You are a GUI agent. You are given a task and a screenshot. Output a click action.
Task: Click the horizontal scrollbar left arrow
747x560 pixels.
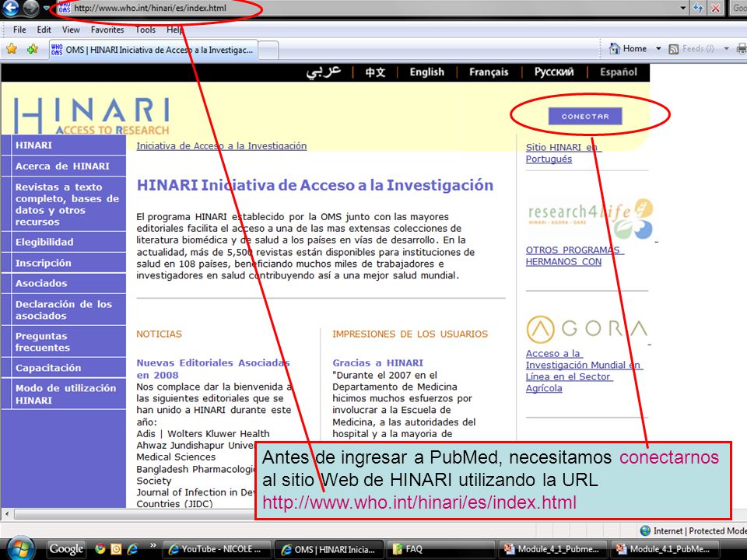(7, 514)
